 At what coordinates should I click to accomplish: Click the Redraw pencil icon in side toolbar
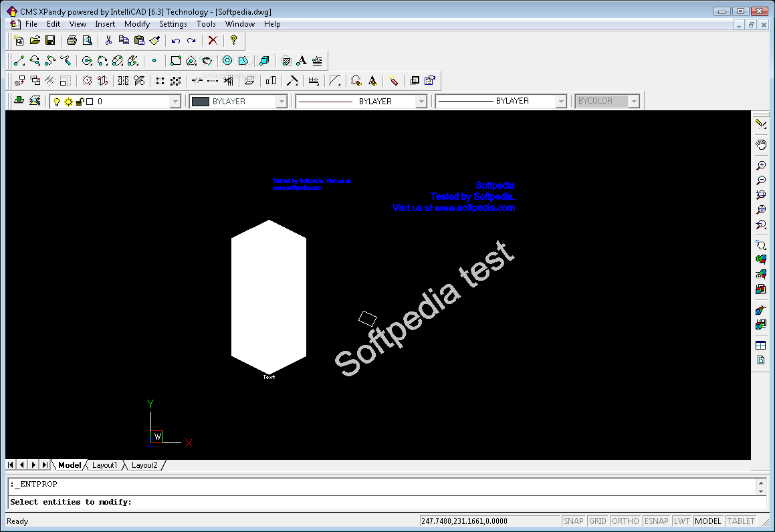pos(761,124)
